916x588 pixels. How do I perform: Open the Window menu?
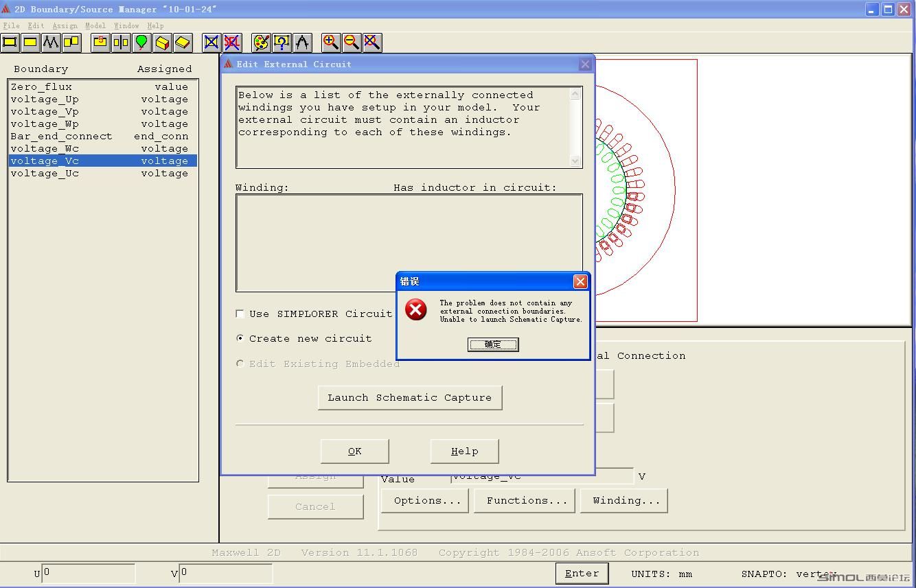pos(126,25)
